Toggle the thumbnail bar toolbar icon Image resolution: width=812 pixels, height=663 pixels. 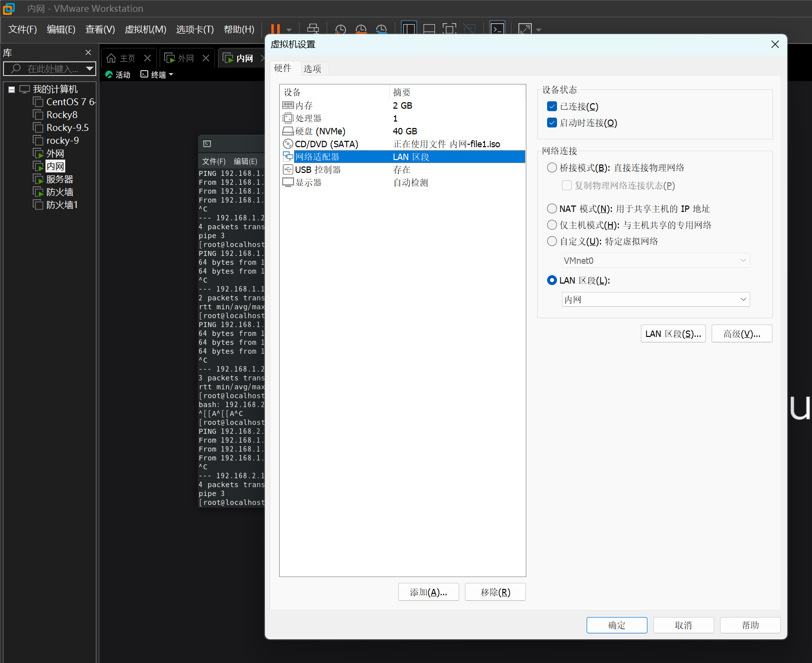click(x=429, y=30)
